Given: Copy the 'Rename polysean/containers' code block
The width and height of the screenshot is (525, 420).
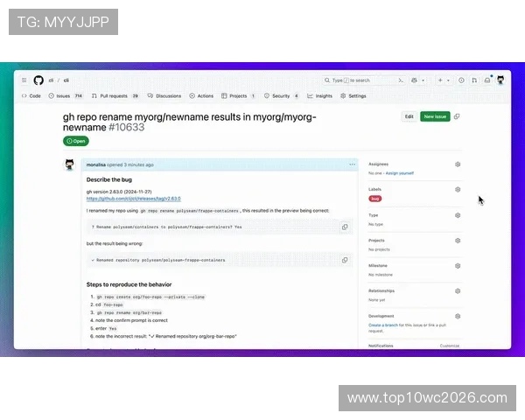Looking at the screenshot, I should coord(345,227).
